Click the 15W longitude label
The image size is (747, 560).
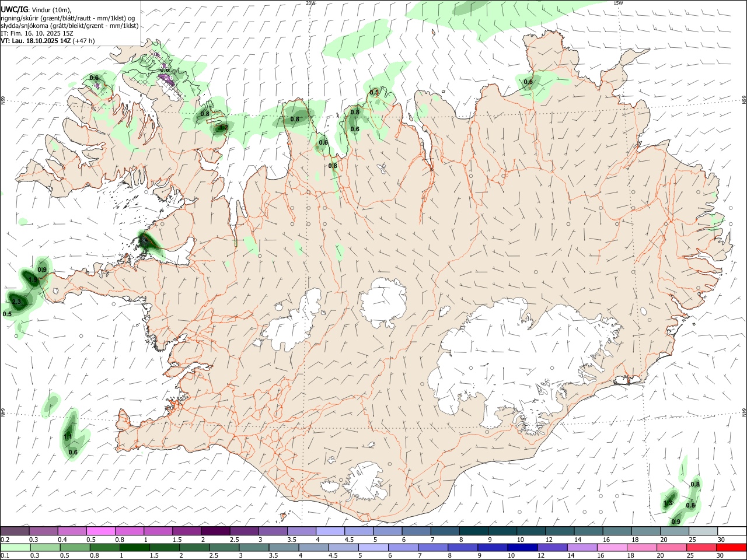(618, 3)
